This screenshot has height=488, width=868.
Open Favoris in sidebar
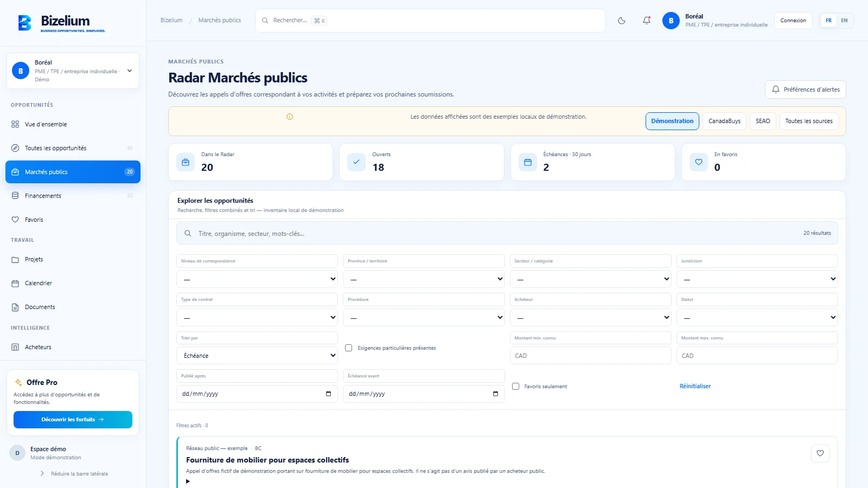coord(73,220)
